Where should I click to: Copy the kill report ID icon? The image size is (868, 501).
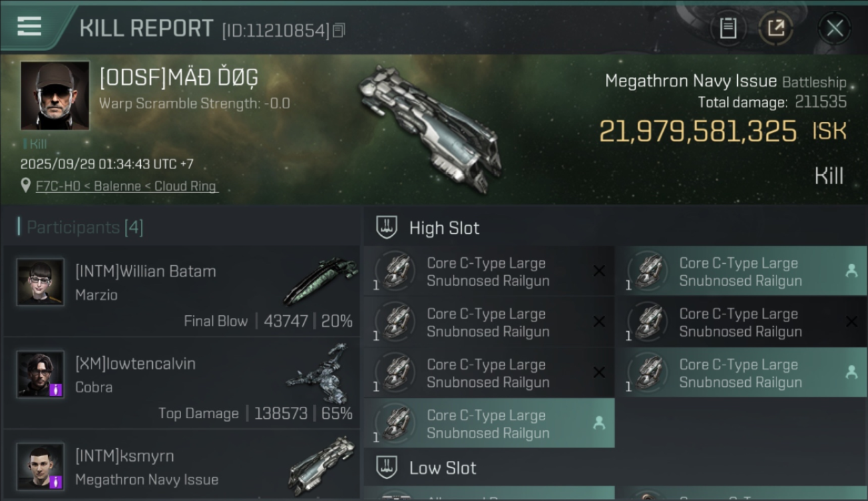click(339, 31)
